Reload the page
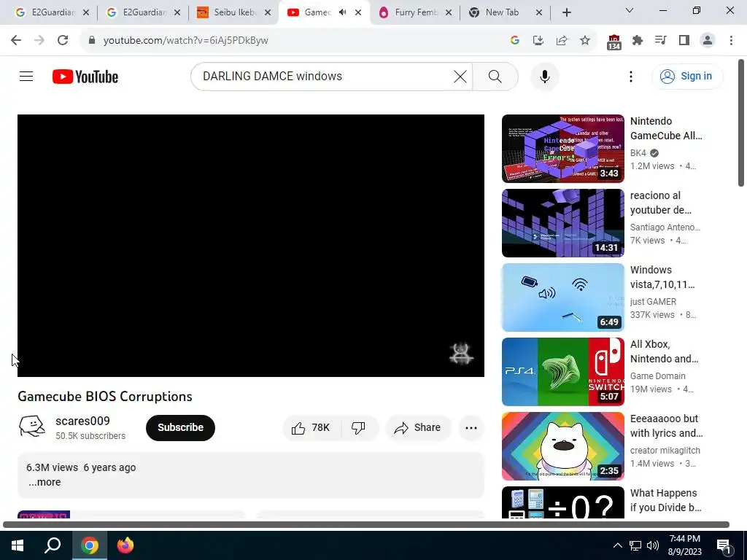This screenshot has height=560, width=747. tap(63, 40)
